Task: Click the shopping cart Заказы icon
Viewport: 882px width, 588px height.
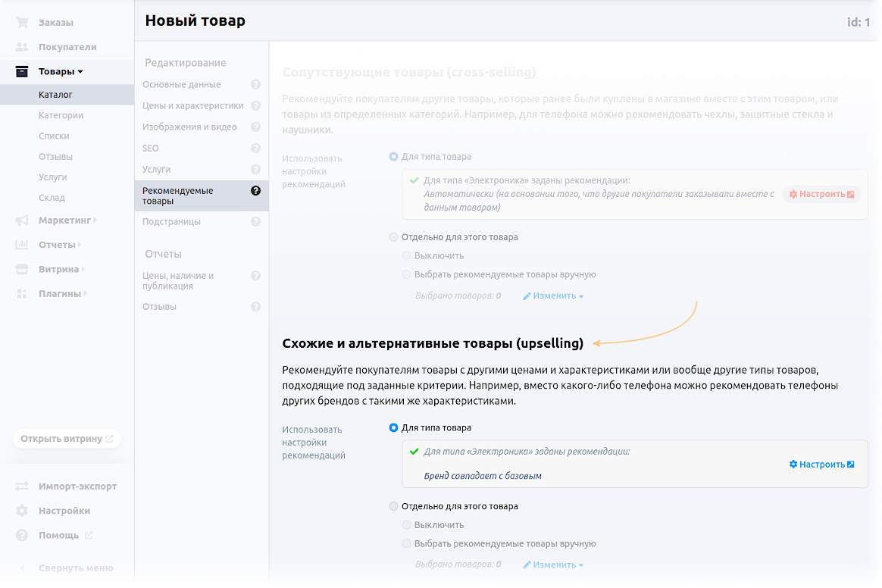Action: (x=22, y=23)
